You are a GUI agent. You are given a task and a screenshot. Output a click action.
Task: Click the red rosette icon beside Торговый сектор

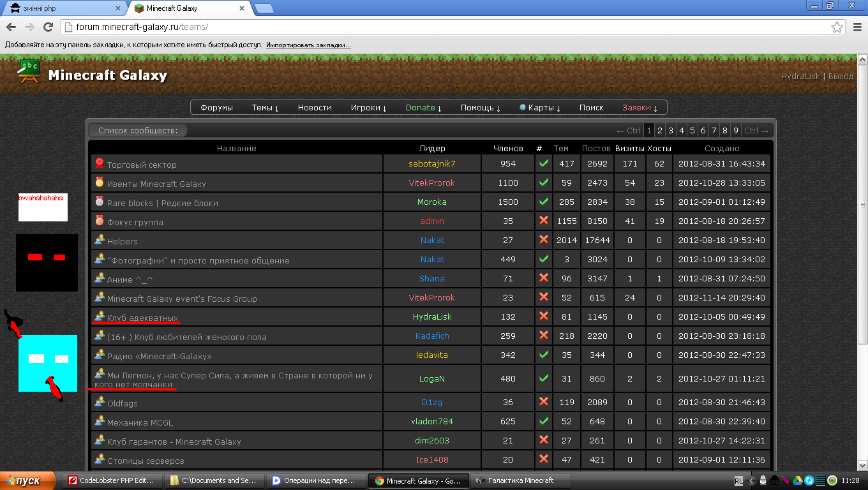click(x=99, y=163)
